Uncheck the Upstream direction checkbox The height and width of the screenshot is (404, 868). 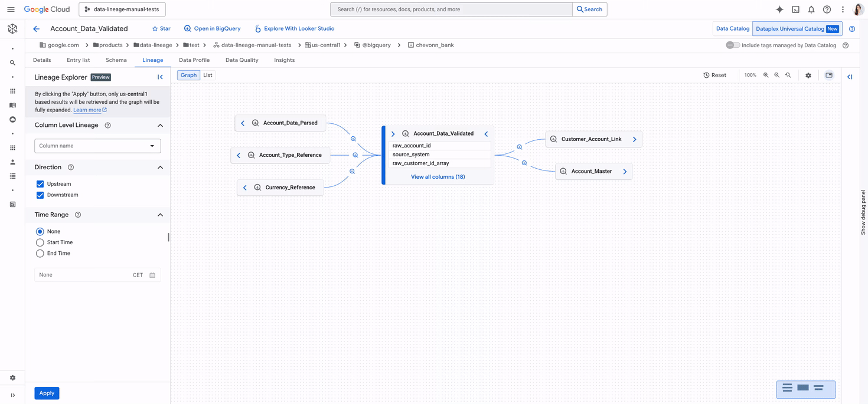coord(40,184)
